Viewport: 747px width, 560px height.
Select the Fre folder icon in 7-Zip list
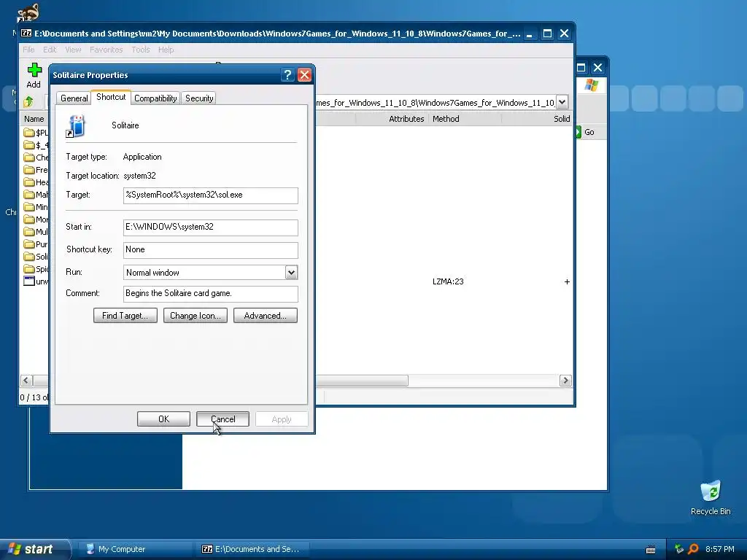[x=29, y=169]
